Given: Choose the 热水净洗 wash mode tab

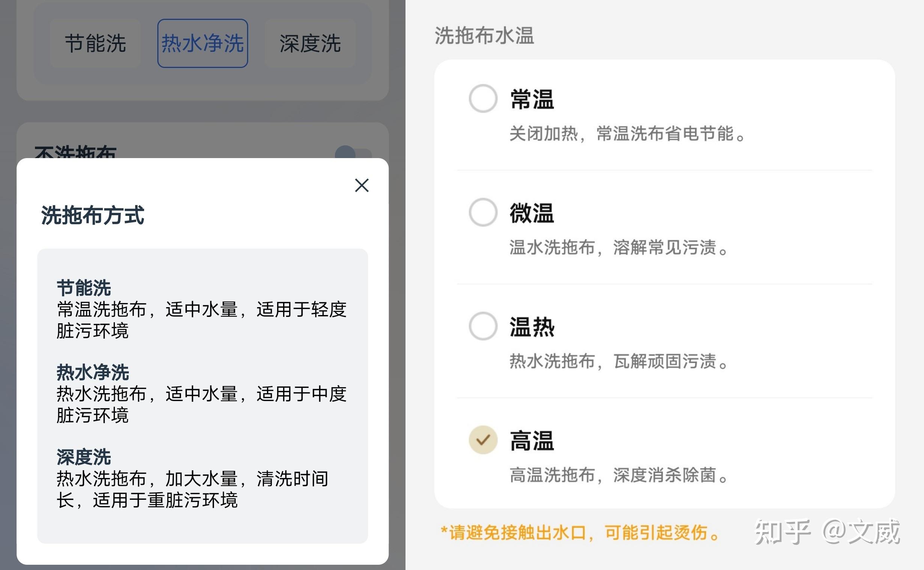Looking at the screenshot, I should [x=203, y=43].
